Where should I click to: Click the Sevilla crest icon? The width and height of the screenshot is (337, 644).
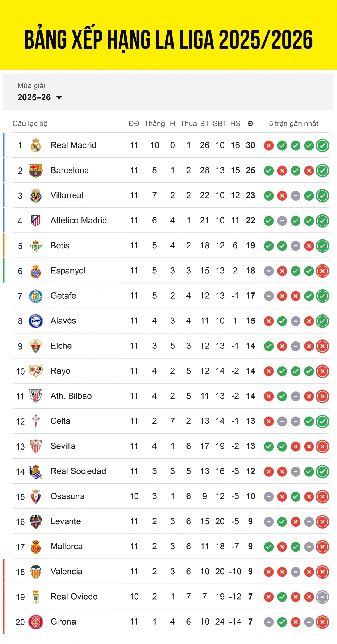[36, 446]
